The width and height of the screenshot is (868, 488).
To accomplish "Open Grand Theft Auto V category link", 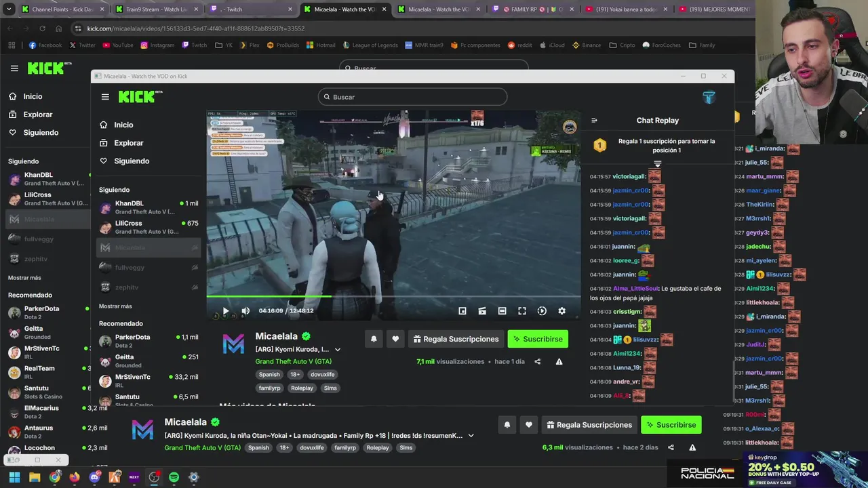I will 293,361.
